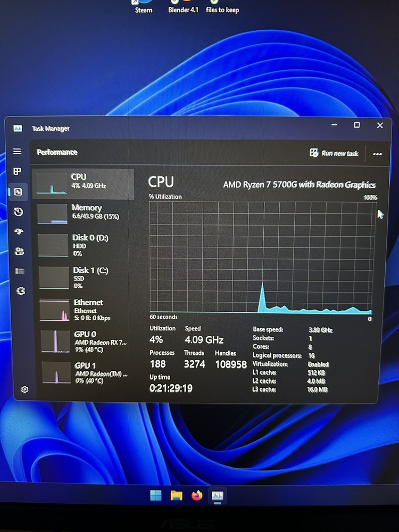Image resolution: width=399 pixels, height=532 pixels.
Task: Select Disk 1 (C:) SSD entry
Action: coord(85,277)
